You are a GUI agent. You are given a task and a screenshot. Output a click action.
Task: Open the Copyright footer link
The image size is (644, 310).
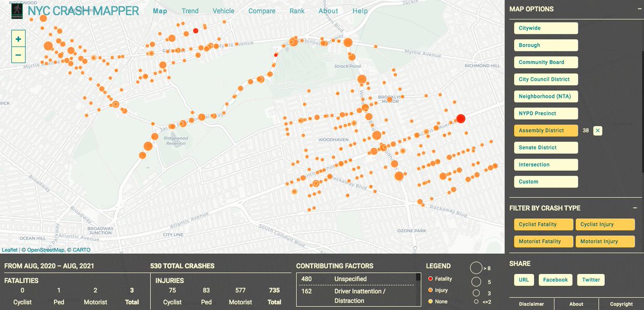[x=621, y=304]
